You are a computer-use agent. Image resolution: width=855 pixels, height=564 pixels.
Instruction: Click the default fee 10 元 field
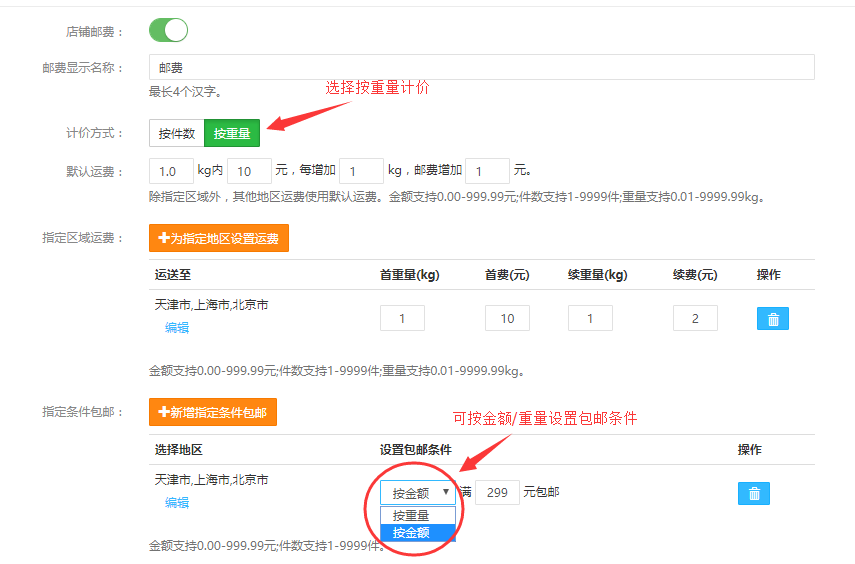pyautogui.click(x=250, y=171)
